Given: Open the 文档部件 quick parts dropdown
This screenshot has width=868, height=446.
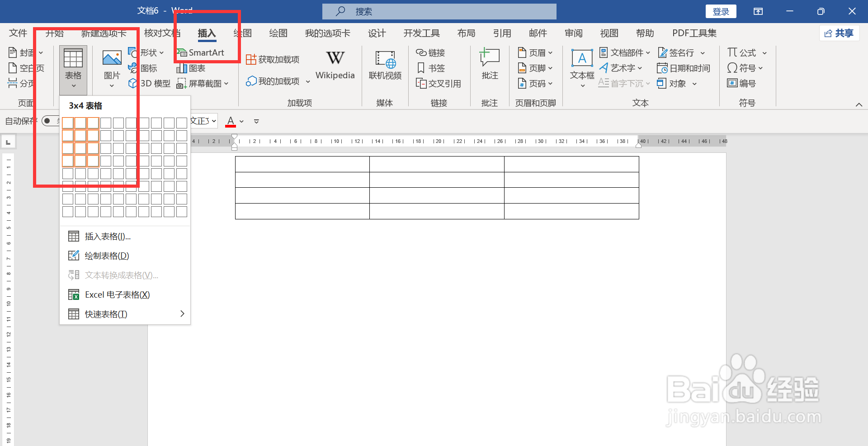Looking at the screenshot, I should 624,53.
